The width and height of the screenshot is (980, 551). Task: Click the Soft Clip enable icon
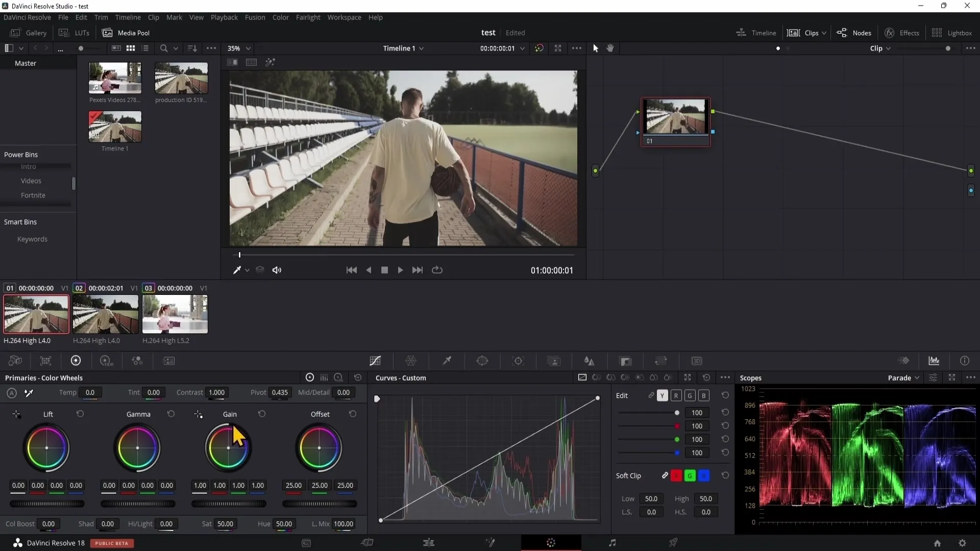click(666, 475)
